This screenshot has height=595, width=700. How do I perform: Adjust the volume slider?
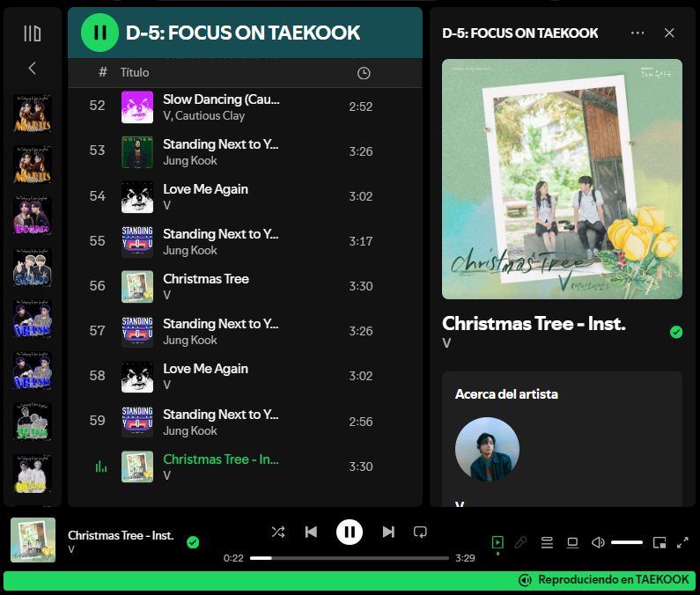coord(627,542)
